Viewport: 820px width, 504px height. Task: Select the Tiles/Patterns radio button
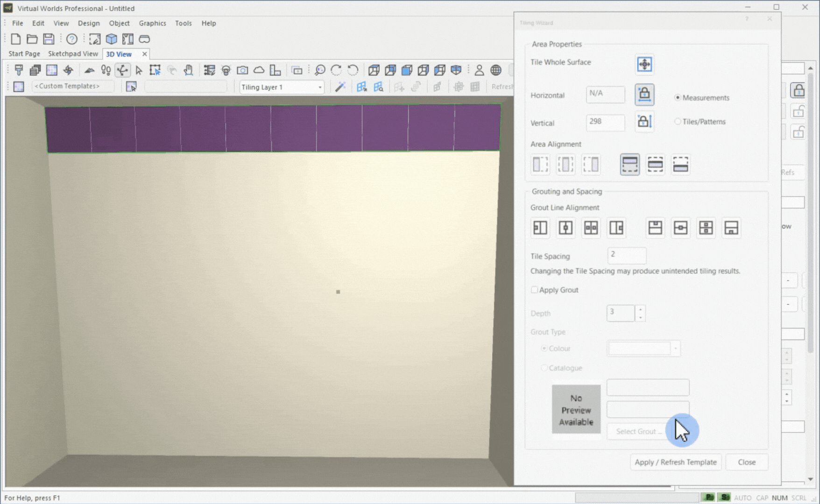coord(678,121)
